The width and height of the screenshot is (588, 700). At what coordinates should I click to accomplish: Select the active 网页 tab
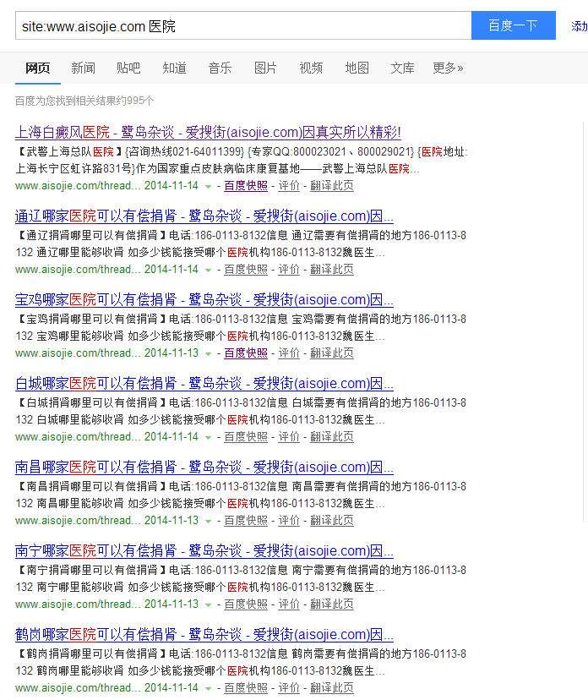[x=37, y=68]
